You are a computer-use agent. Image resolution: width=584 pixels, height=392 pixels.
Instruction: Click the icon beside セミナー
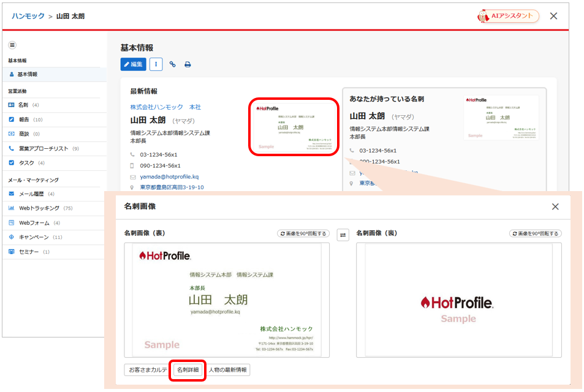click(12, 252)
